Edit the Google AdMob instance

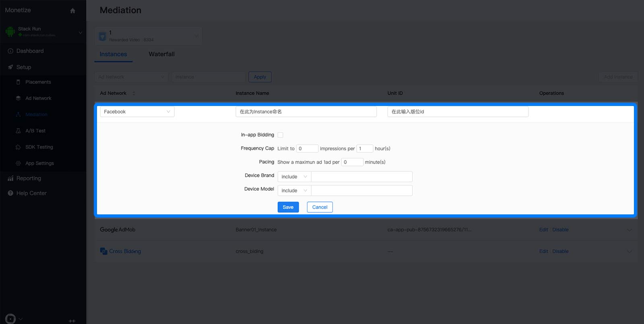tap(543, 230)
